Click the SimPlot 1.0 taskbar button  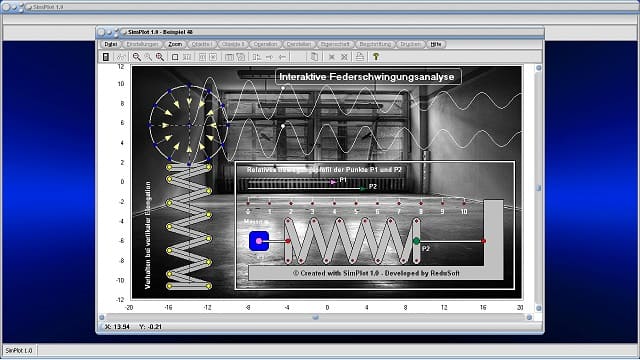[19, 350]
